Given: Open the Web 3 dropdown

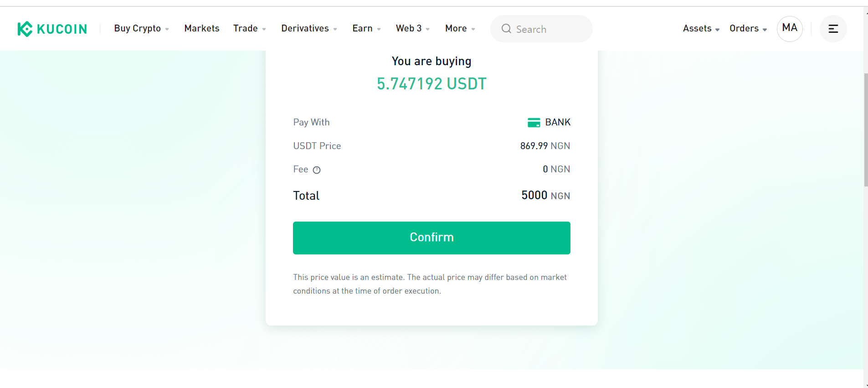Looking at the screenshot, I should [x=413, y=28].
